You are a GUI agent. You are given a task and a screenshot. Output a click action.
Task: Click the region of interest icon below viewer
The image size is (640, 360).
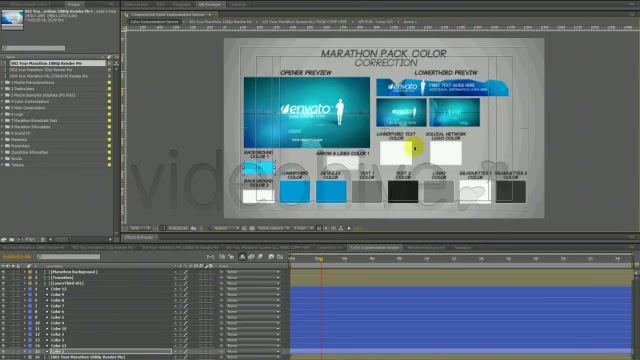click(x=244, y=228)
